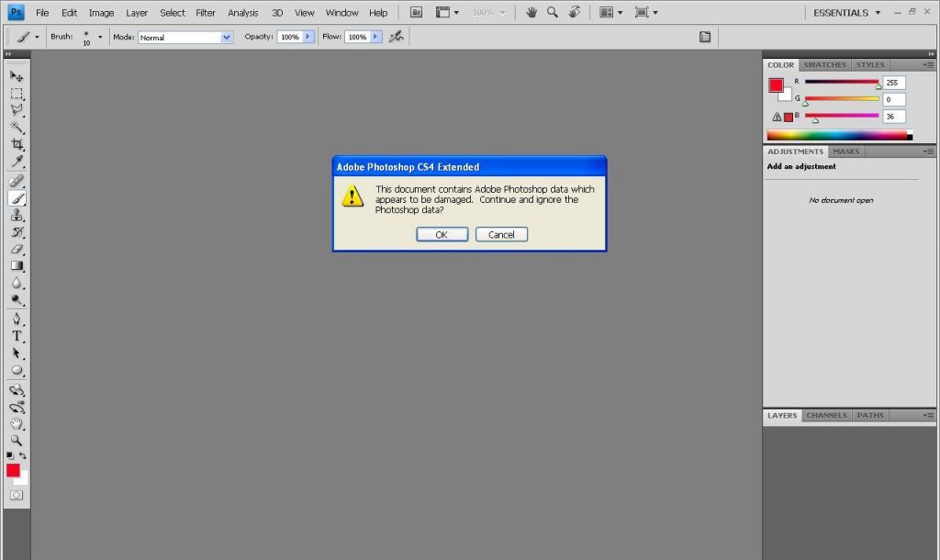The width and height of the screenshot is (940, 560).
Task: Open the Image menu
Action: click(101, 13)
